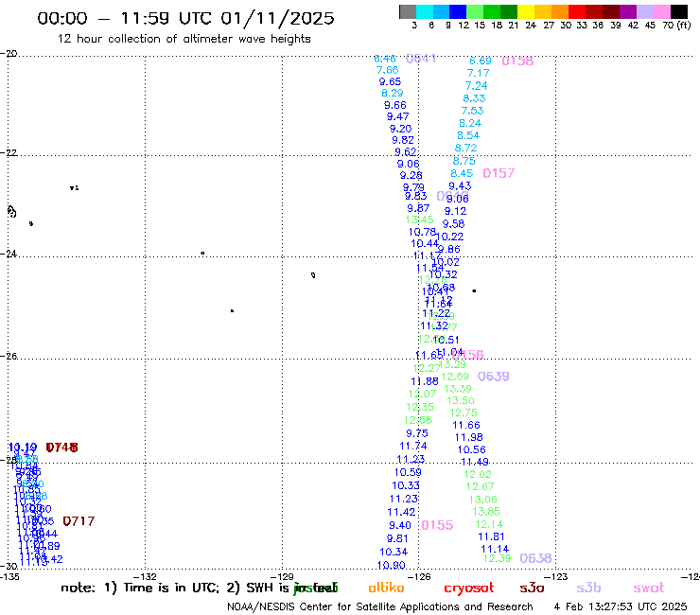
Task: Click the wave height value 13.50
Action: point(461,400)
